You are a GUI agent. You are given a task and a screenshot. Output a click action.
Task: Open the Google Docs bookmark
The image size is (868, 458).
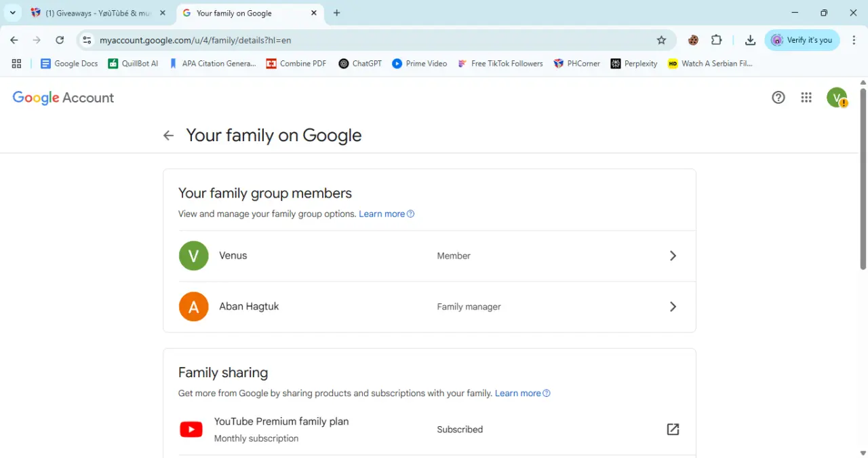(69, 63)
